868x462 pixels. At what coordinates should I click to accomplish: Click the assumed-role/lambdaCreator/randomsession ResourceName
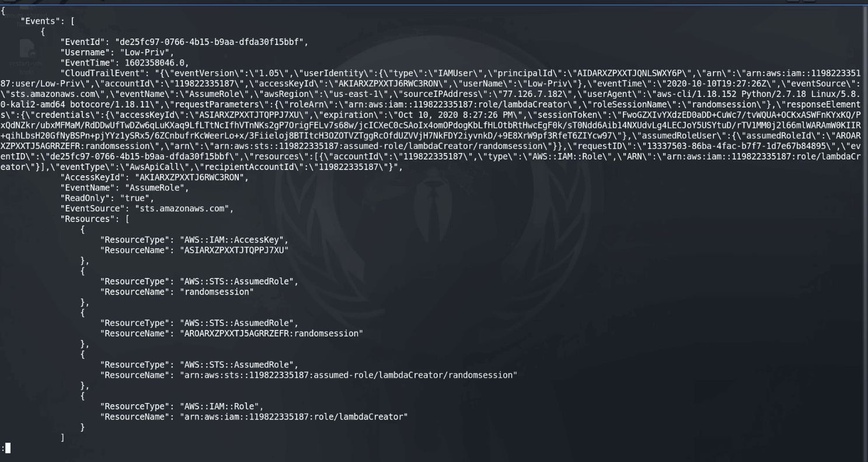(x=348, y=375)
